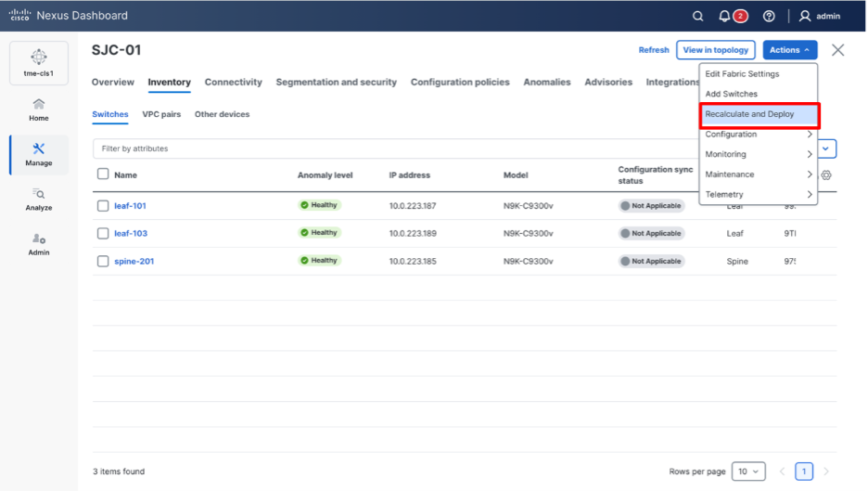Click Spine role cell
The image size is (868, 491).
coord(737,261)
